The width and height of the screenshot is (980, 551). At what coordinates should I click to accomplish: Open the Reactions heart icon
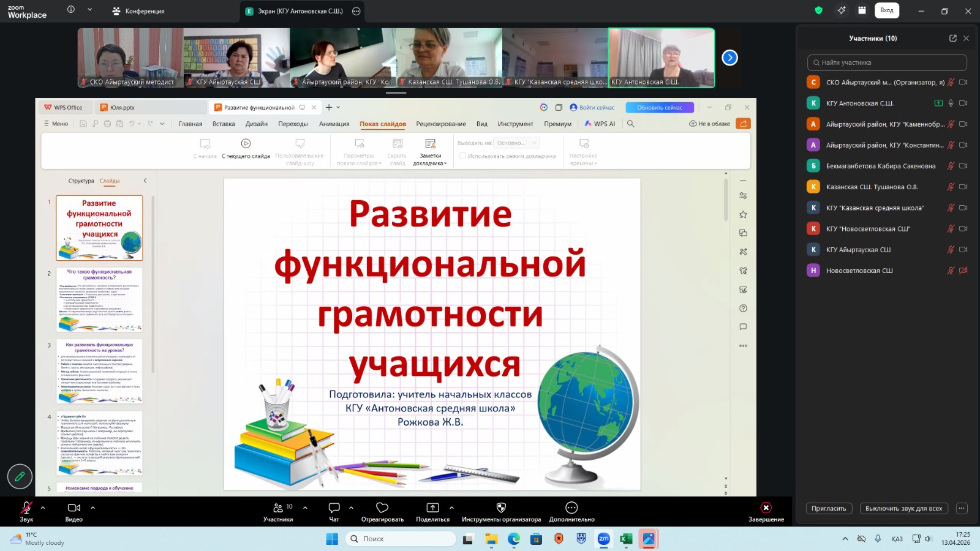[x=382, y=508]
